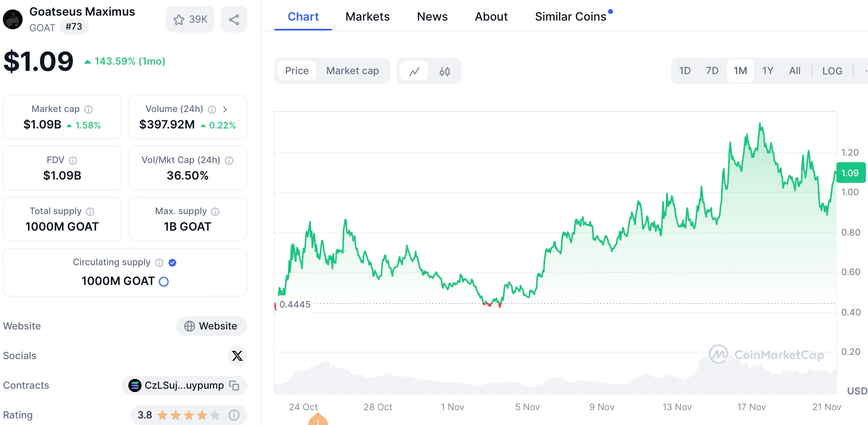Screen dimensions: 868x425
Task: Click the orange event marker below chart
Action: tap(318, 419)
